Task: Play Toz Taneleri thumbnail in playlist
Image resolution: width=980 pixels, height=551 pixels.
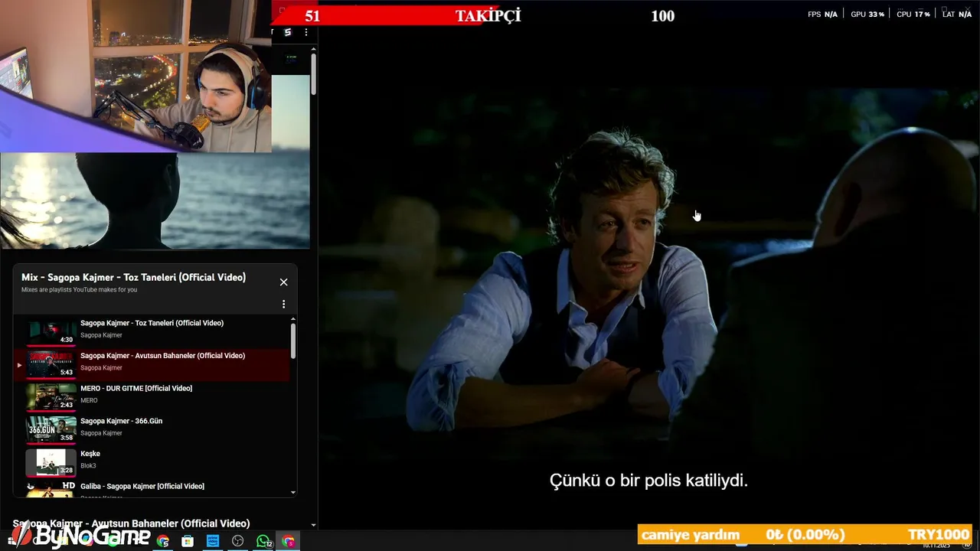Action: click(51, 332)
